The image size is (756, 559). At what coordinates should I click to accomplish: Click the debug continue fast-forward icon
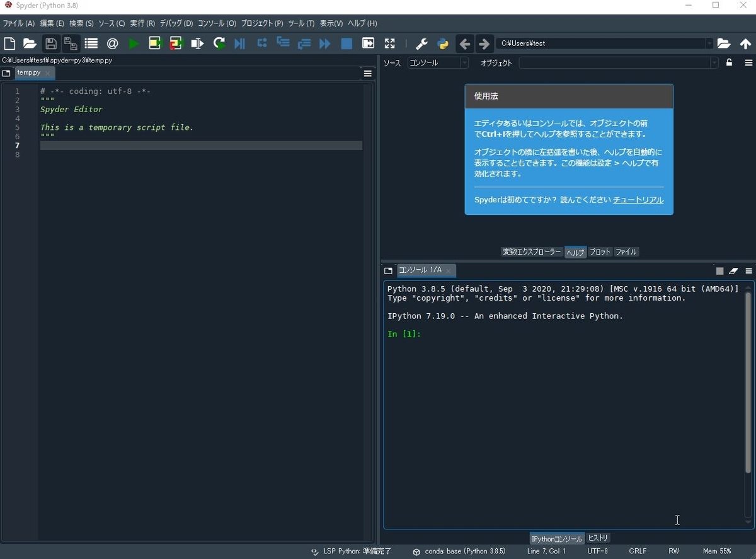tap(325, 43)
